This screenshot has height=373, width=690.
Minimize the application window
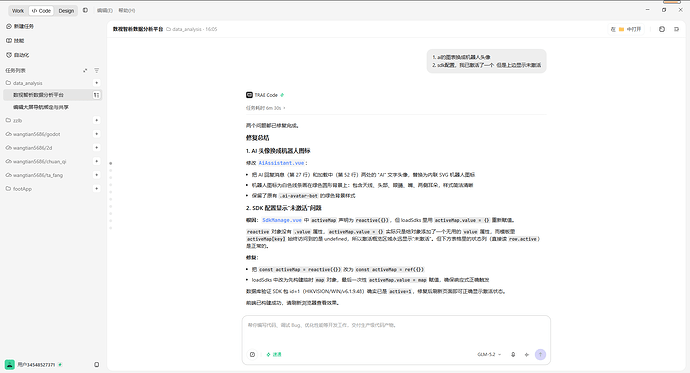(x=647, y=10)
